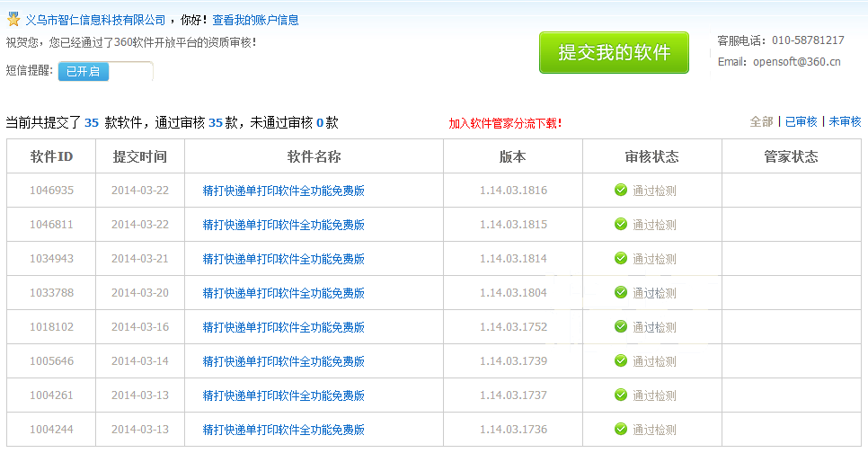Click the 提交时间 column header
This screenshot has height=453, width=868.
click(140, 156)
